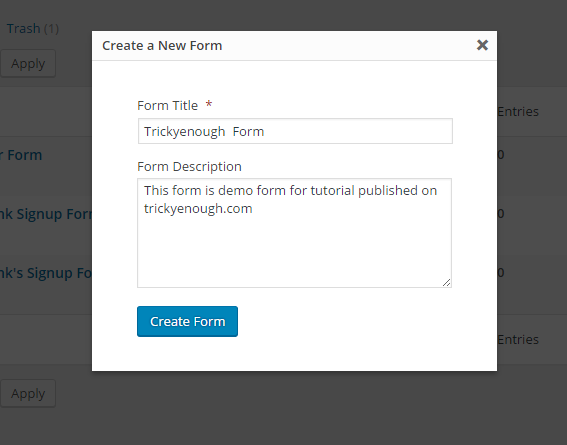Screen dimensions: 567x445
Task: Click the bottom Apply button
Action: click(x=28, y=393)
